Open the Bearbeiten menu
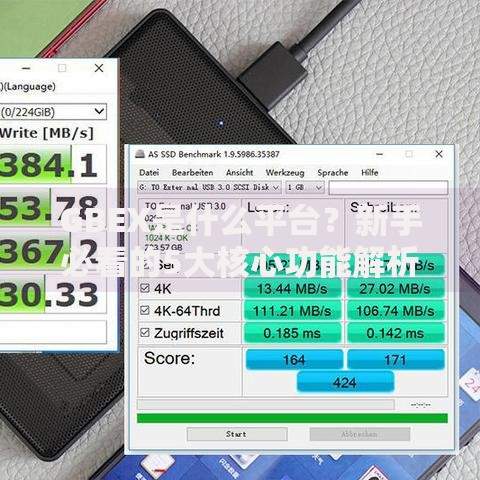 [x=193, y=173]
